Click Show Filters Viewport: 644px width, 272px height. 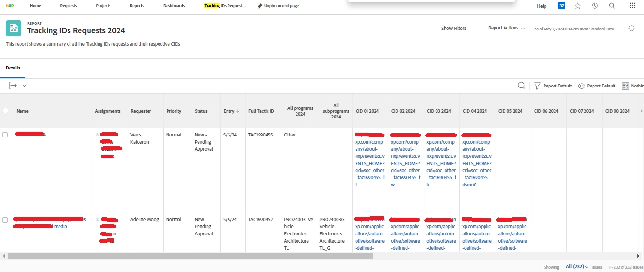click(454, 29)
